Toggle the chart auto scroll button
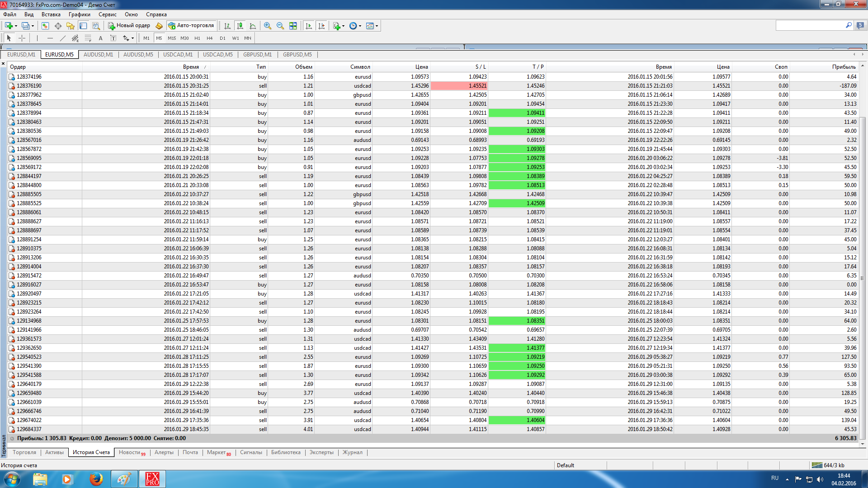868x488 pixels. click(309, 26)
